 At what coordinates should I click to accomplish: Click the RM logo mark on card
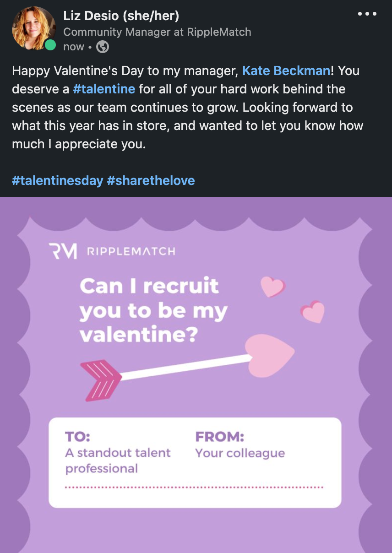coord(62,251)
